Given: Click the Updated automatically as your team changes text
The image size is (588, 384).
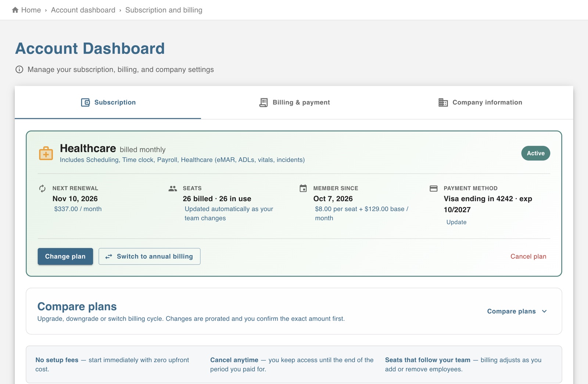Looking at the screenshot, I should click(229, 213).
